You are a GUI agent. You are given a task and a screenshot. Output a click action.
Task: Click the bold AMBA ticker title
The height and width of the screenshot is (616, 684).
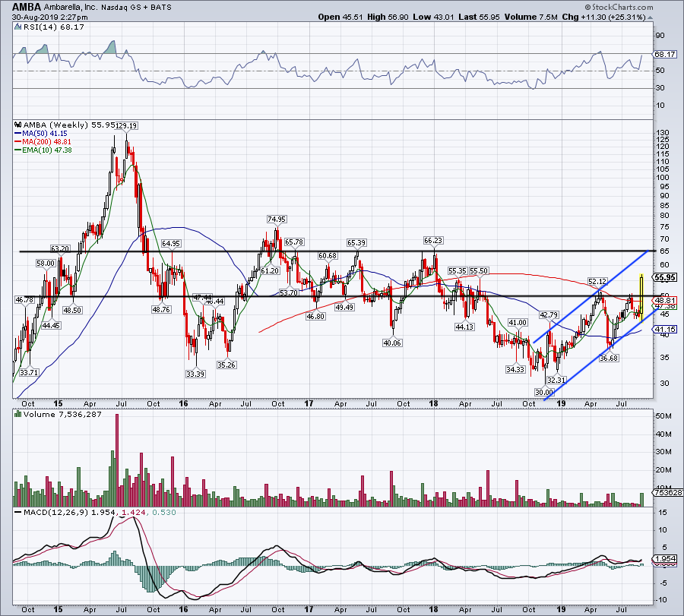27,8
